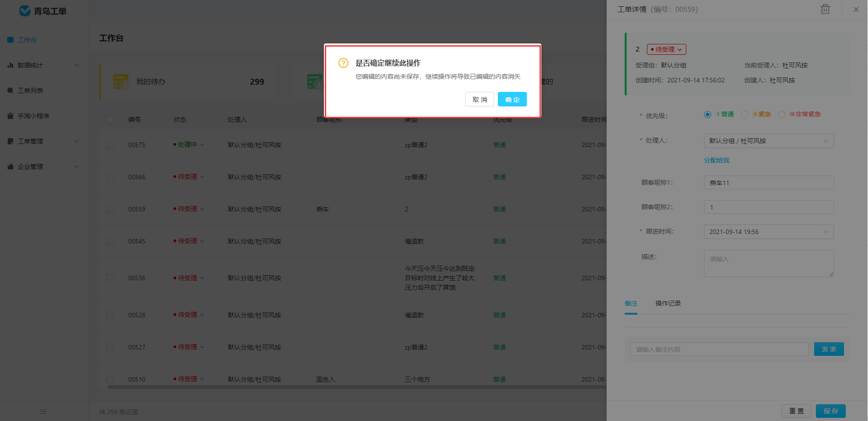868x421 pixels.
Task: Click the question mark icon in the dialog
Action: (x=343, y=63)
